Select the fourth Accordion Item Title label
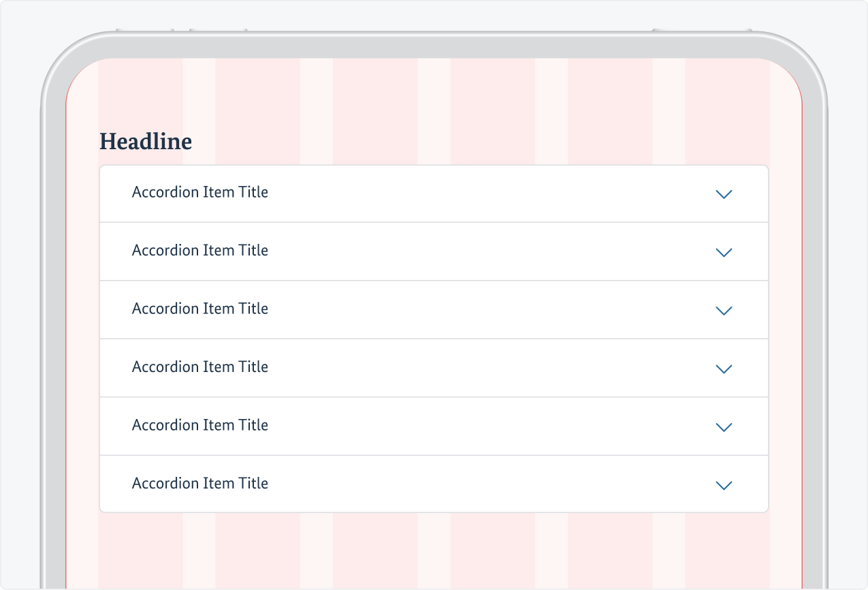868x590 pixels. tap(200, 367)
